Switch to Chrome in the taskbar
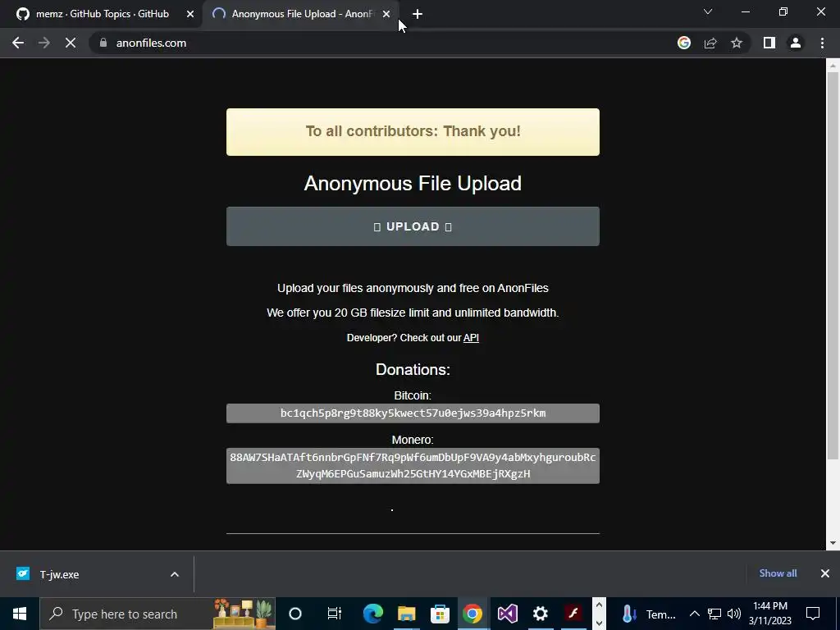The height and width of the screenshot is (630, 840). [472, 614]
